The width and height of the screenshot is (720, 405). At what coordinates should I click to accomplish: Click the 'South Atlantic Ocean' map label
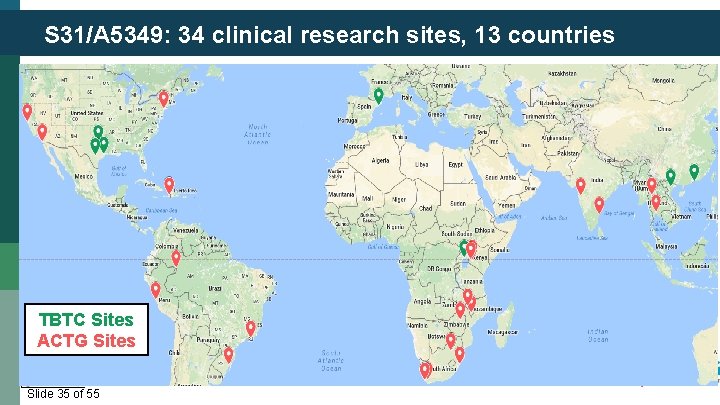coord(331,360)
